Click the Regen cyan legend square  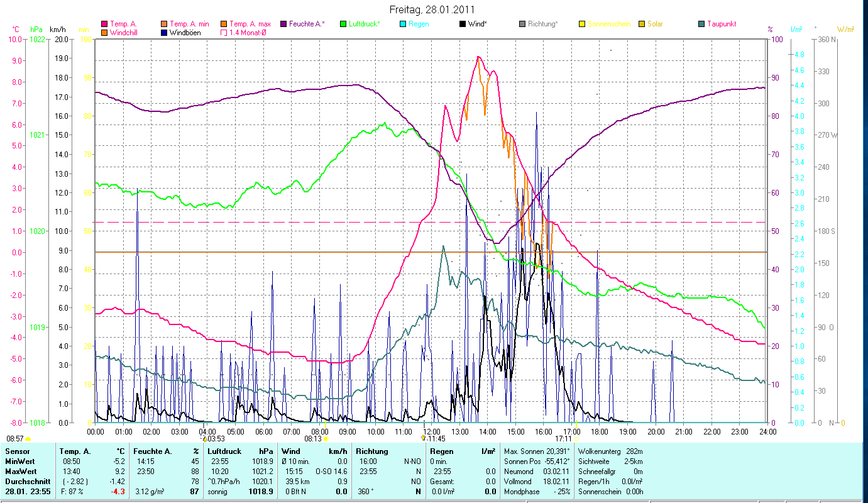click(x=402, y=24)
